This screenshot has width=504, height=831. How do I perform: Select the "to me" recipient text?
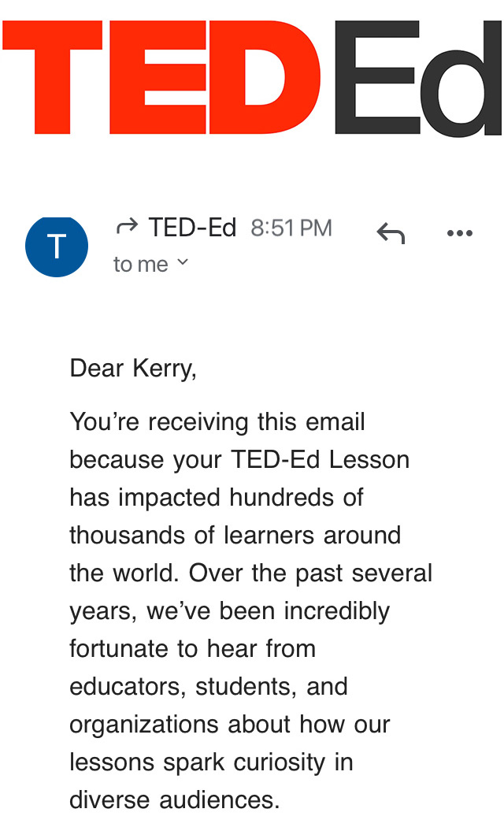point(141,265)
